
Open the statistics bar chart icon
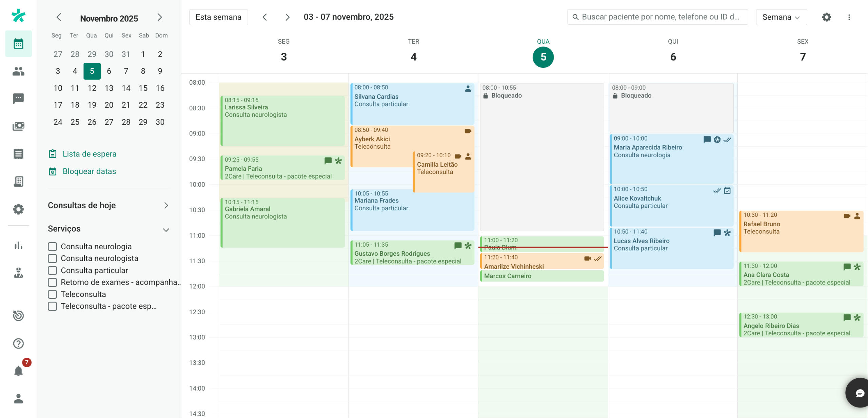[18, 245]
